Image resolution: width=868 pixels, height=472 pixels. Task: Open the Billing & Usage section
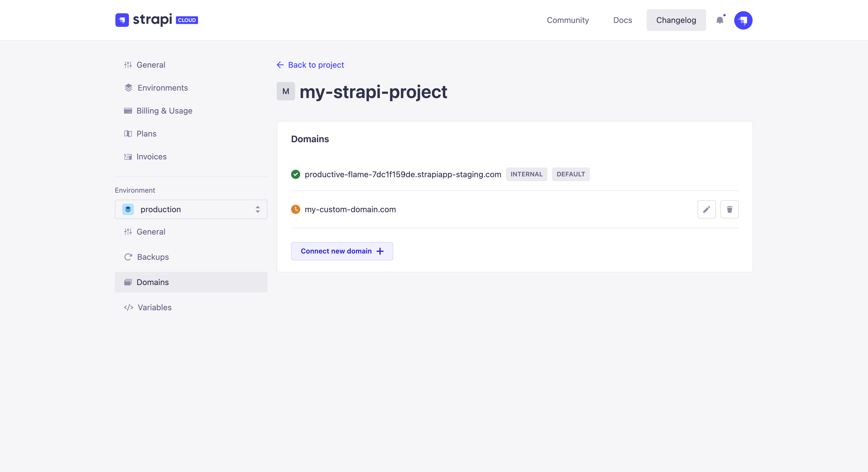(165, 110)
